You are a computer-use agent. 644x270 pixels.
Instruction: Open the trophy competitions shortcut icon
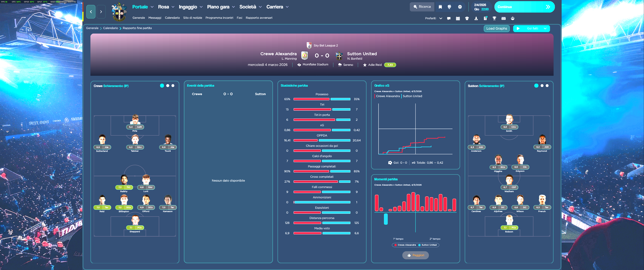(494, 18)
